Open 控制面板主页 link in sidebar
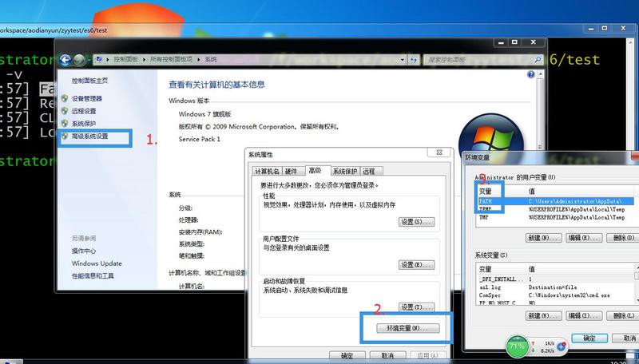Image resolution: width=639 pixels, height=364 pixels. coord(89,81)
